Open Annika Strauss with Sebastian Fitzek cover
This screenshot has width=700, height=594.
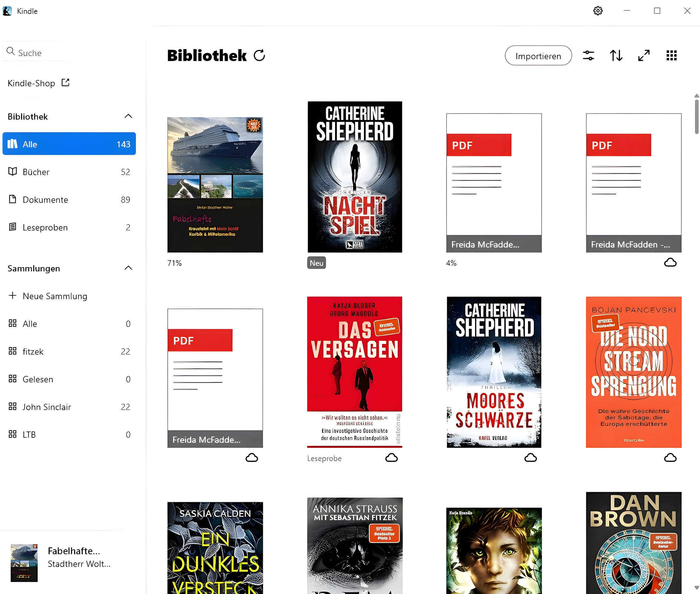coord(355,545)
